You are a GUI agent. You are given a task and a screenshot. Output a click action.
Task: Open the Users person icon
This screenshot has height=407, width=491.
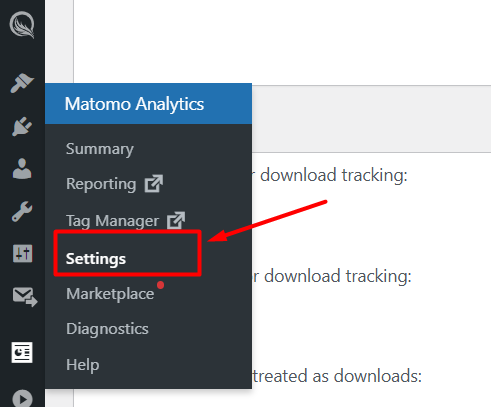(x=22, y=169)
